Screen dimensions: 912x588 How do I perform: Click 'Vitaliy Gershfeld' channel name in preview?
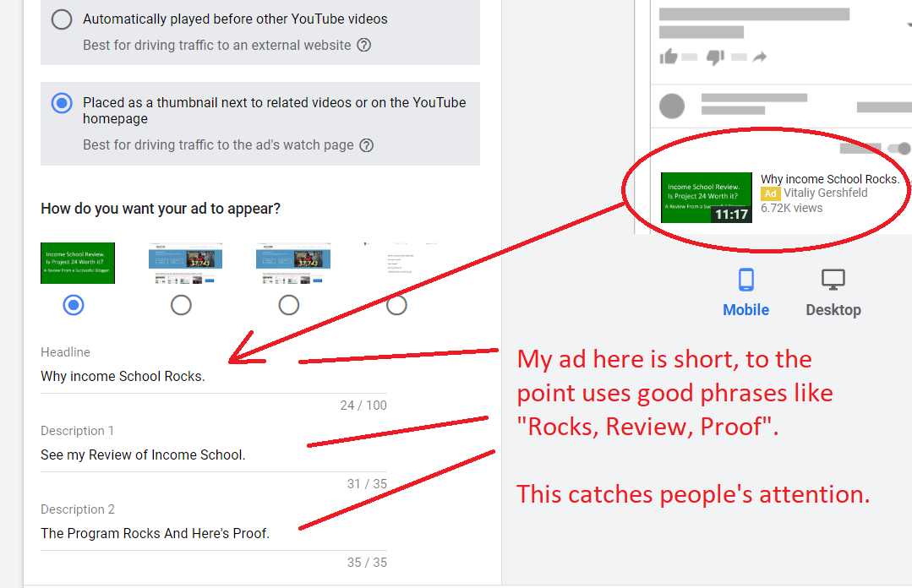[x=825, y=193]
